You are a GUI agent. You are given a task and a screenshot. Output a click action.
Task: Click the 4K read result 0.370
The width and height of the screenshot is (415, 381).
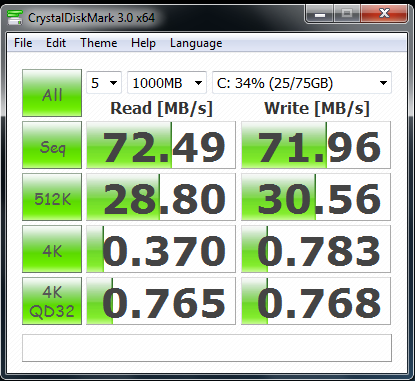[161, 249]
